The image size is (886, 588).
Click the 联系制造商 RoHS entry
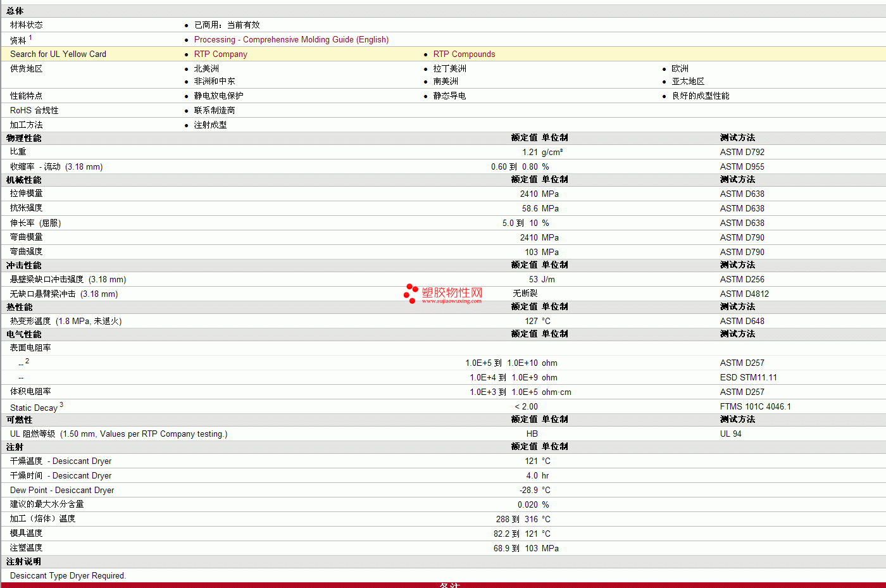tap(215, 110)
